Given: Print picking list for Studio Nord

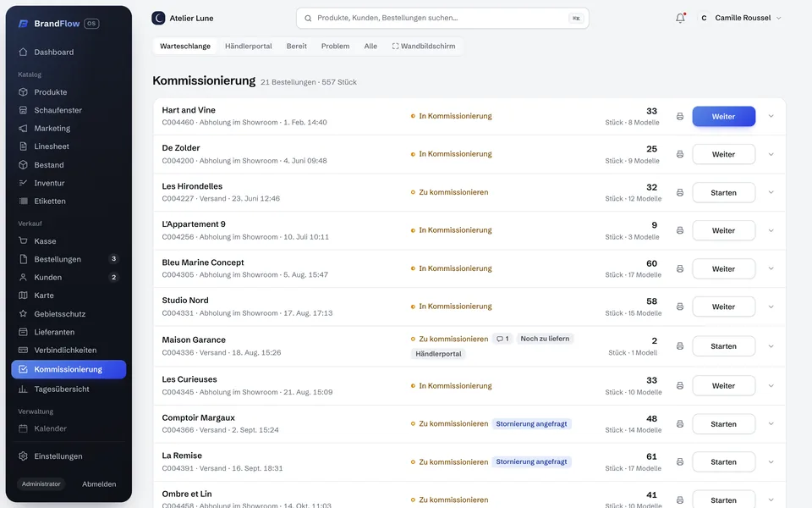Looking at the screenshot, I should (x=680, y=306).
